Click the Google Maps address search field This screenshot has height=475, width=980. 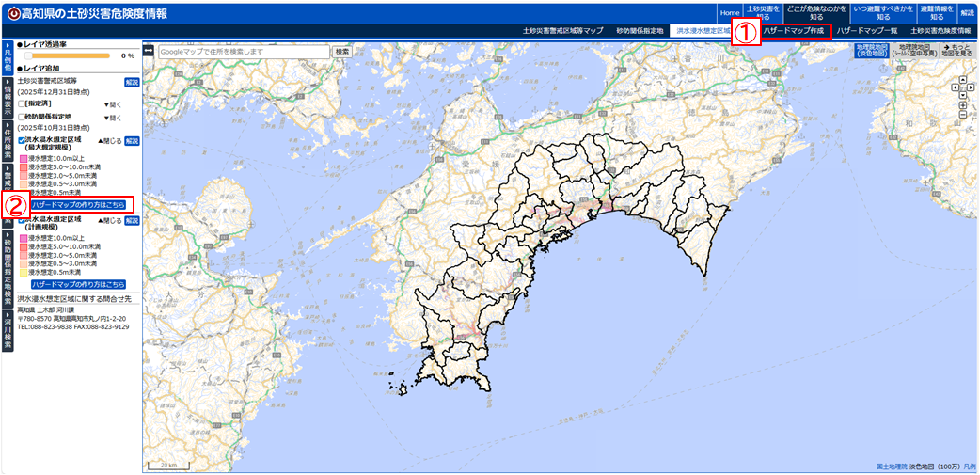pyautogui.click(x=244, y=52)
